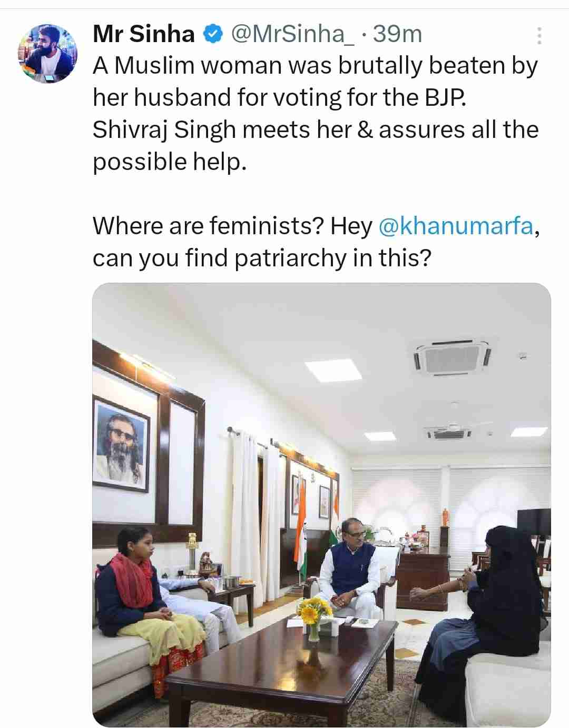Click the tweet text about Shivraj Singh
Image resolution: width=569 pixels, height=728 pixels.
pyautogui.click(x=315, y=130)
